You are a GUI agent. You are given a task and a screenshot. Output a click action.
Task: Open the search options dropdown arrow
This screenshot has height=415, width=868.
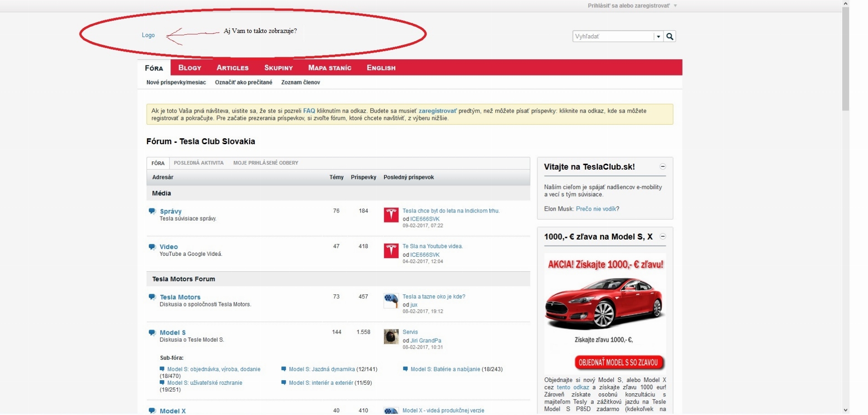coord(659,37)
